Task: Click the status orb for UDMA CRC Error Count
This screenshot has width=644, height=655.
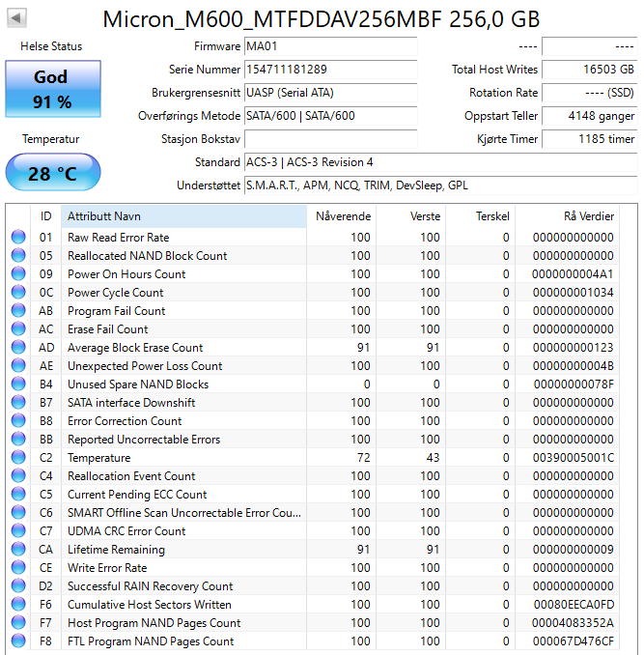Action: tap(17, 531)
